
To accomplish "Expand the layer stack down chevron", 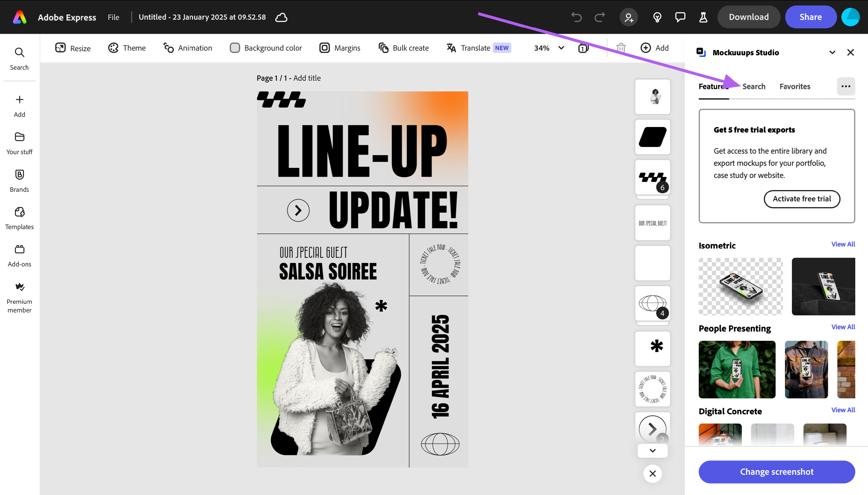I will point(652,451).
